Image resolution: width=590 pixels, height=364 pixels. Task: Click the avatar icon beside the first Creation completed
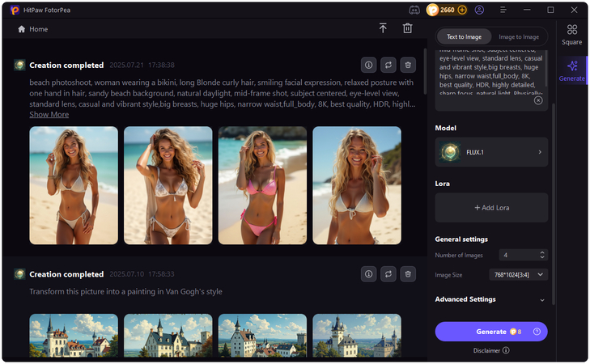(19, 65)
